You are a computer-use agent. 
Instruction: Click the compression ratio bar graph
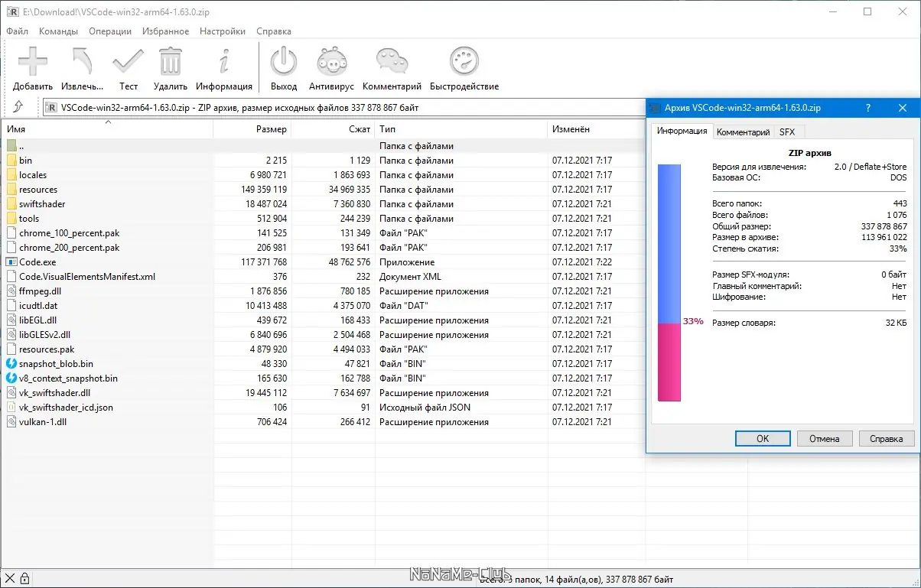coord(669,282)
